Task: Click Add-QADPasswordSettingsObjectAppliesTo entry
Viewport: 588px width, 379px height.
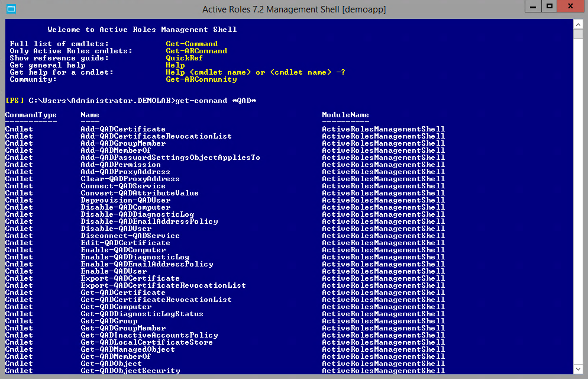Action: pos(170,158)
